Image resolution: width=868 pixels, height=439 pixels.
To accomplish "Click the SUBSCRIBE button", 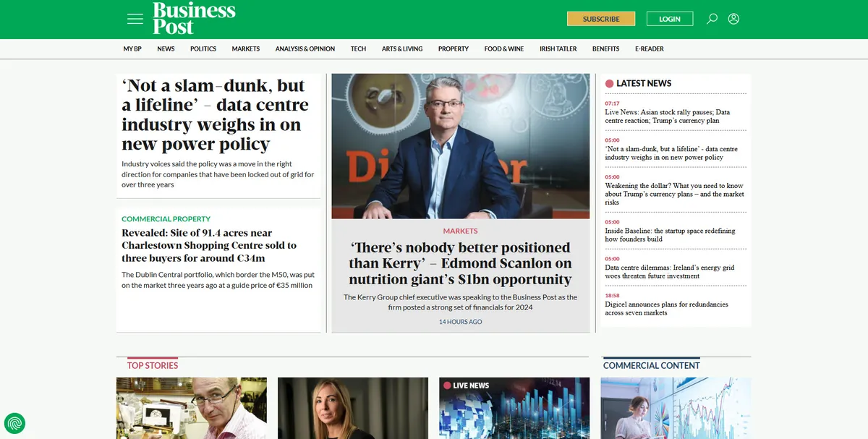I will 601,19.
